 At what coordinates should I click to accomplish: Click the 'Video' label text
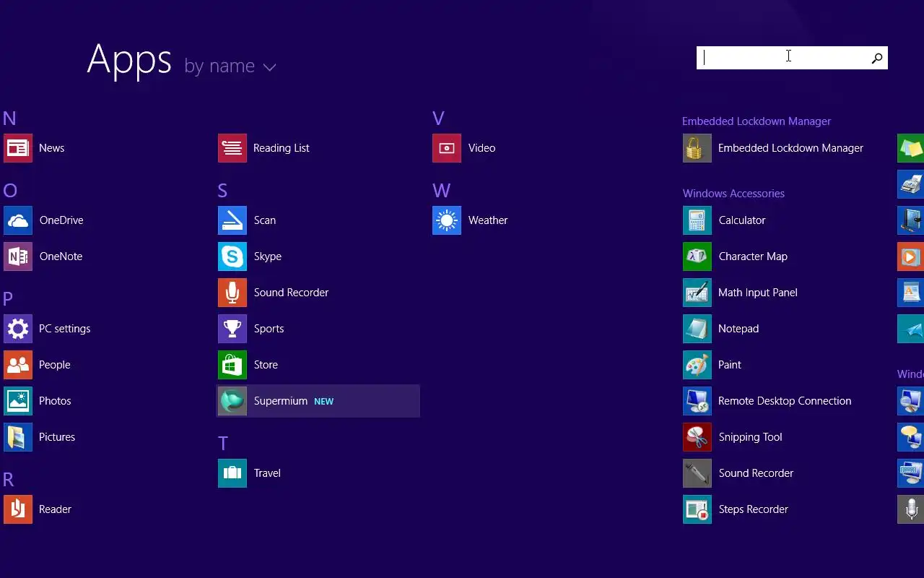tap(481, 148)
